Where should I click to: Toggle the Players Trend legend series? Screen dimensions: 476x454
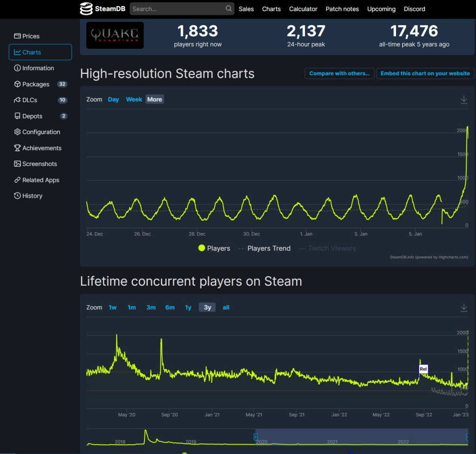[264, 248]
